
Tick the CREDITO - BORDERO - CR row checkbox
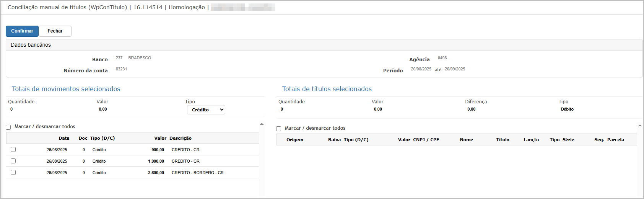(x=13, y=173)
